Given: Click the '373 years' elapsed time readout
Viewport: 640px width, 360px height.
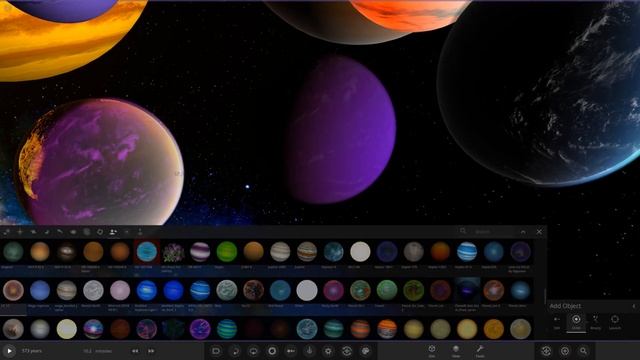Looking at the screenshot, I should (x=31, y=351).
